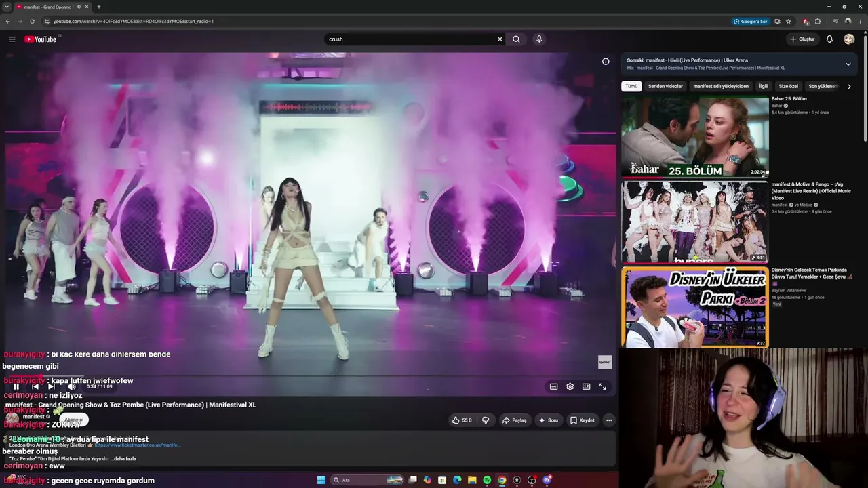The height and width of the screenshot is (488, 868).
Task: Share the video with "Paylaş"
Action: [x=514, y=420]
